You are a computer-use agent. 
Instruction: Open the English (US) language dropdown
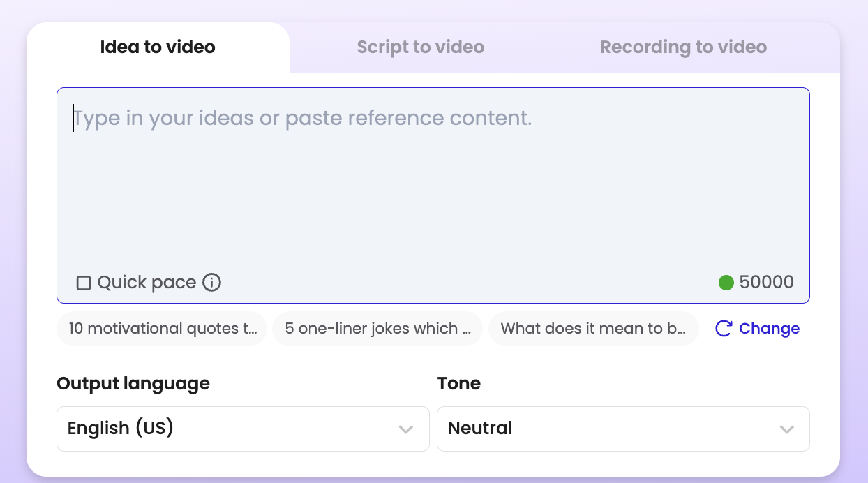[242, 429]
